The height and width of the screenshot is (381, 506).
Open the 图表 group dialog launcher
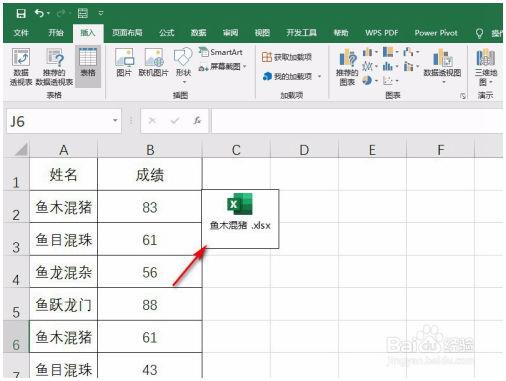pyautogui.click(x=463, y=96)
